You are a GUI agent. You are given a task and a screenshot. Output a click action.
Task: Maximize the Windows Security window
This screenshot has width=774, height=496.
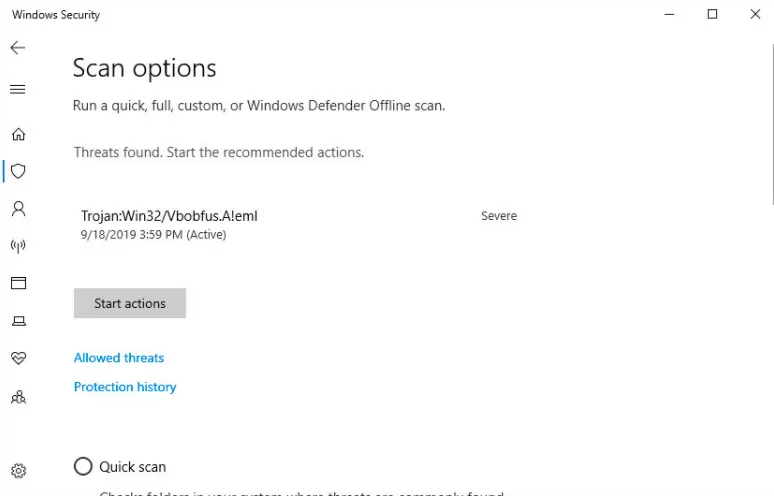pos(712,14)
